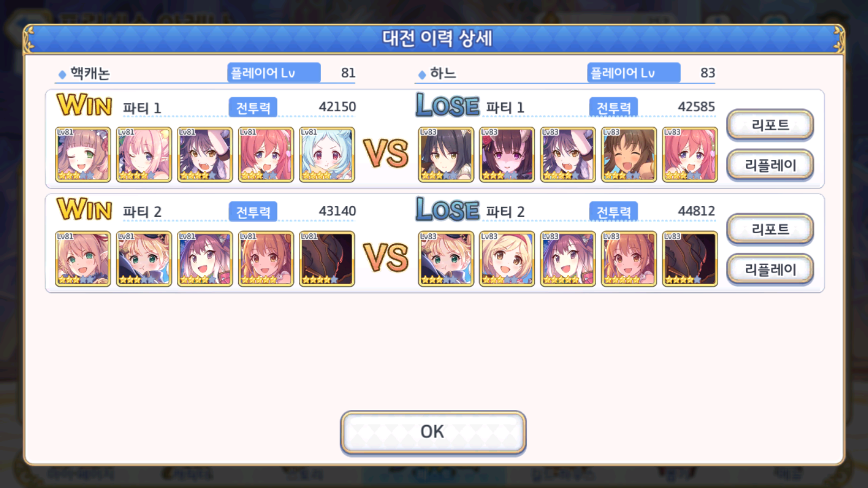Viewport: 868px width, 488px height.
Task: Select the dark armored character in losing party 2
Action: pos(690,259)
